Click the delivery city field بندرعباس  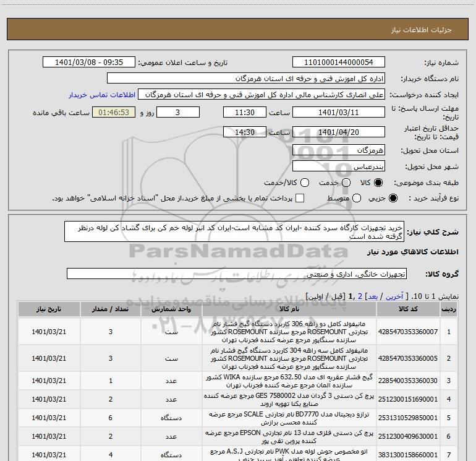click(x=339, y=166)
